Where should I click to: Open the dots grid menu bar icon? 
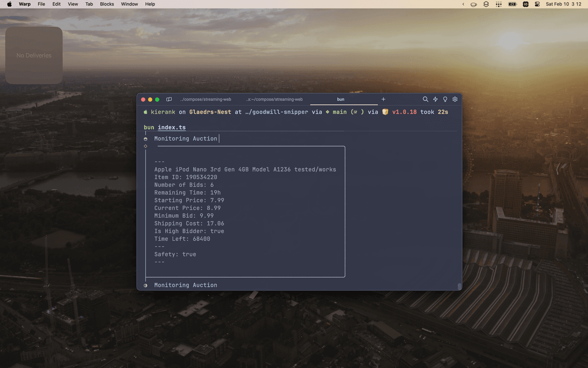point(499,4)
